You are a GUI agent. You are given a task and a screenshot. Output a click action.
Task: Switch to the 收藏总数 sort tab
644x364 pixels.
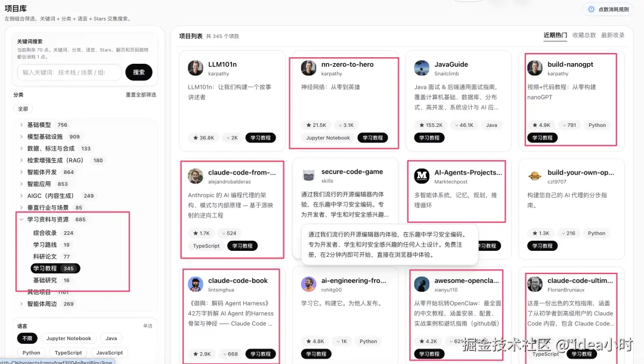click(584, 35)
